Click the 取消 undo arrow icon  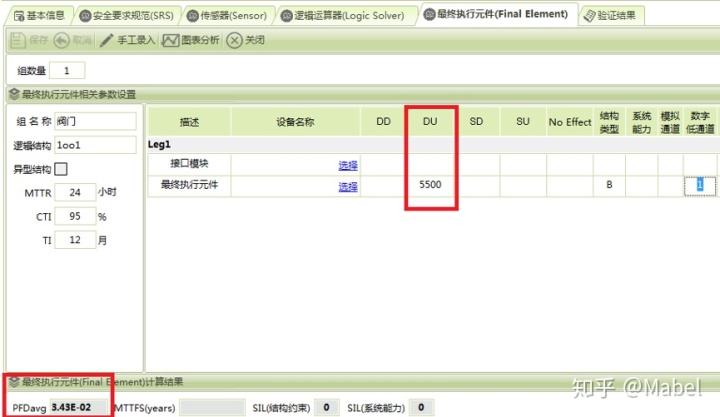(x=61, y=40)
